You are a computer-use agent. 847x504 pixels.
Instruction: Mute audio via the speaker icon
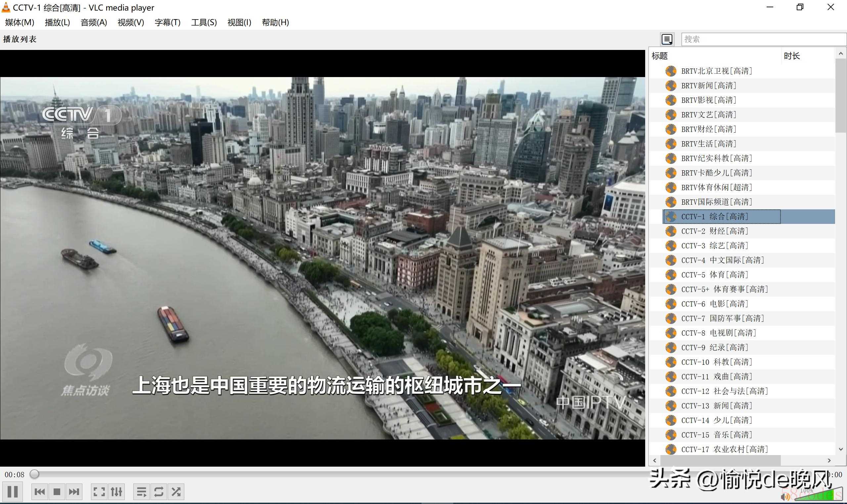tap(785, 496)
